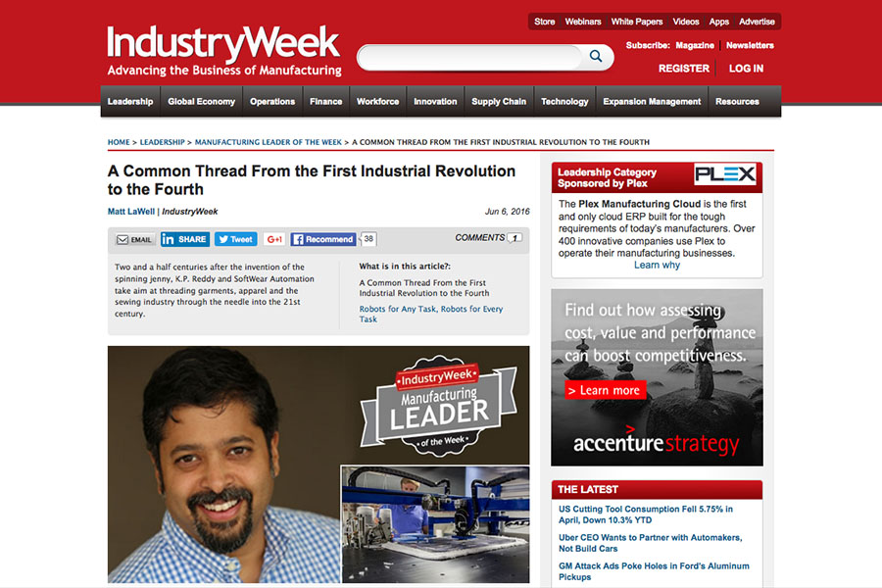Go to the Workforce section
Screen dimensions: 882x588
point(377,101)
